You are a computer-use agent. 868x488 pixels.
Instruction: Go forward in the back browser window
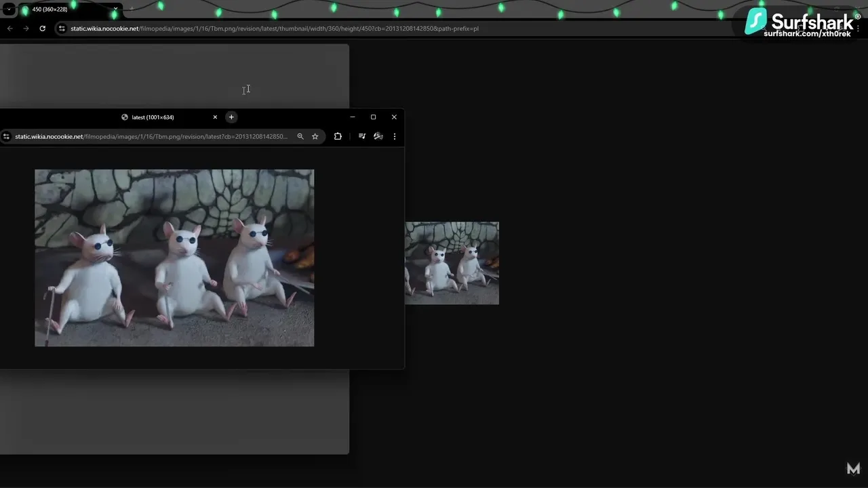coord(26,28)
